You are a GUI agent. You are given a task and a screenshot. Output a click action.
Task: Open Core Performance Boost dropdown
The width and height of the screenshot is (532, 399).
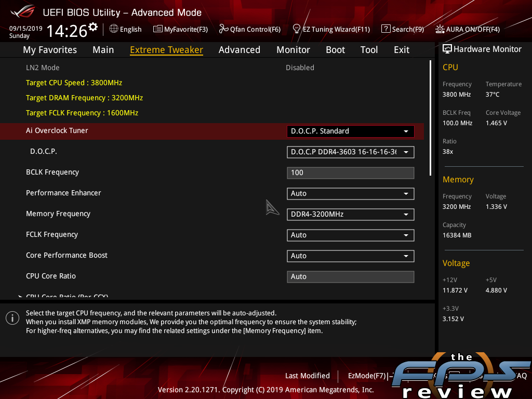pyautogui.click(x=350, y=256)
